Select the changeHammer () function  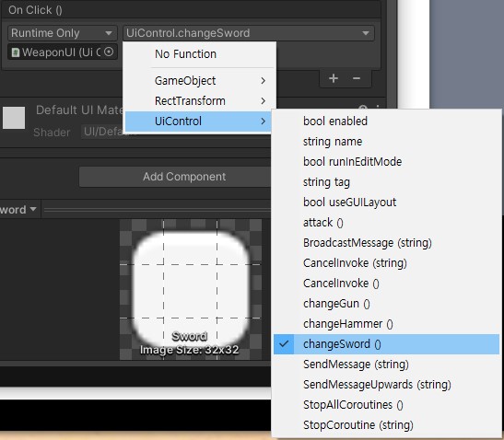[x=386, y=324]
